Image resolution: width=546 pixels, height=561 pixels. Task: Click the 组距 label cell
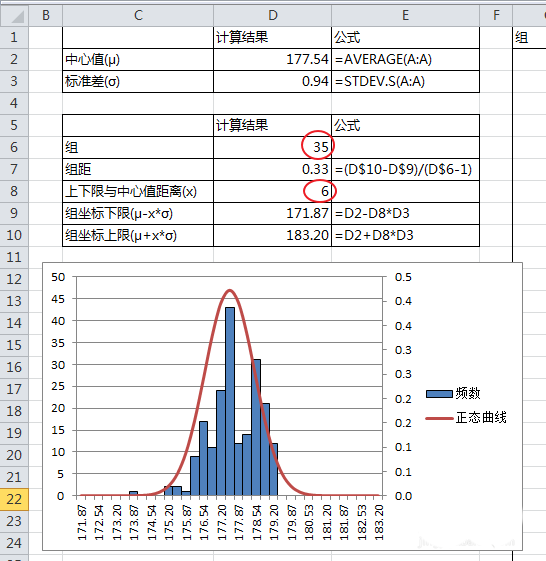tap(138, 169)
